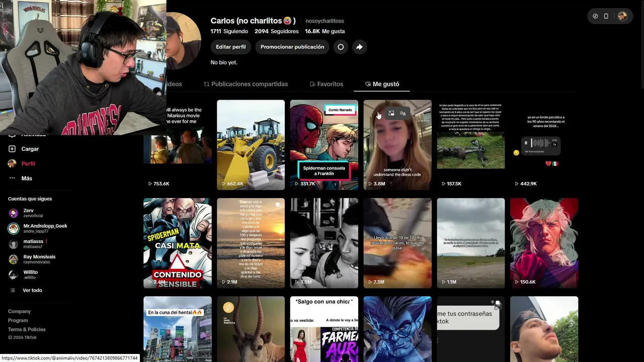Click Zerv's avatar in followed accounts
Viewport: 644px width, 362px height.
(x=14, y=213)
